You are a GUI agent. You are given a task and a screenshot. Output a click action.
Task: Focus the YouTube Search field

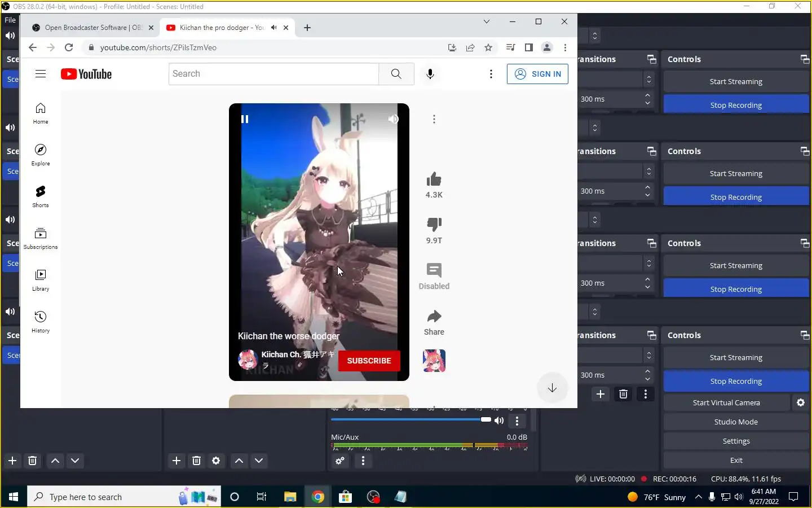pos(274,74)
